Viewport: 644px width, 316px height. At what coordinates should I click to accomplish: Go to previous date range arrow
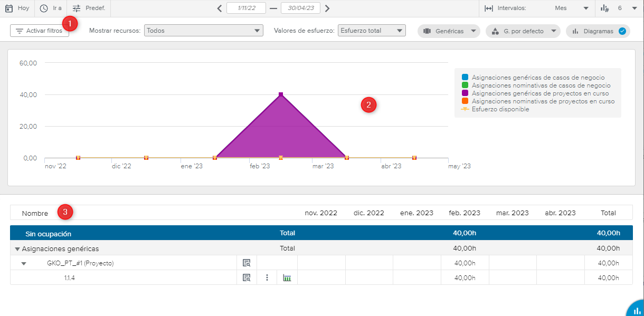point(220,8)
